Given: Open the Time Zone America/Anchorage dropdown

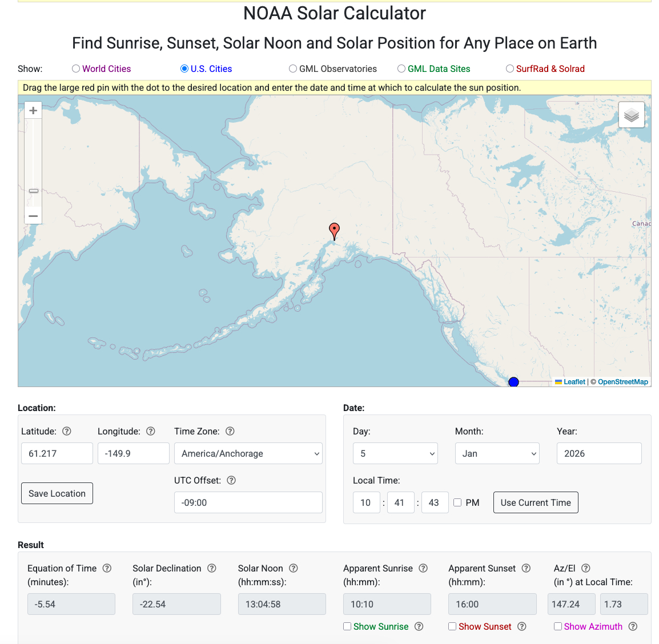Looking at the screenshot, I should (x=248, y=453).
